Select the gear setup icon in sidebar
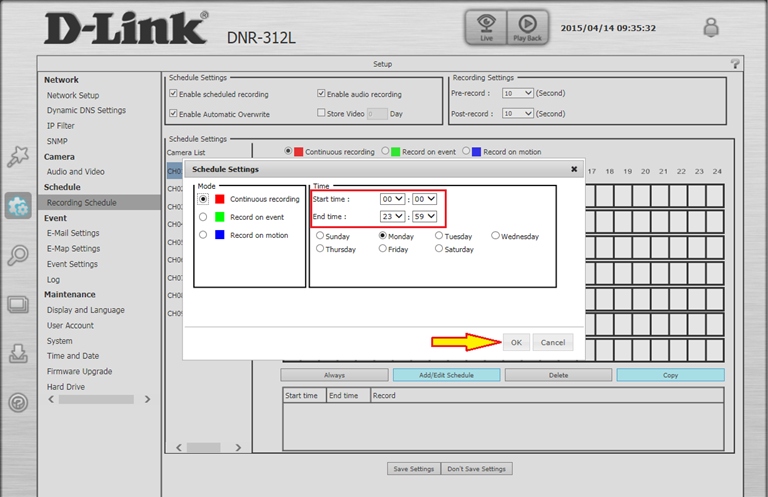The width and height of the screenshot is (768, 497). (18, 206)
